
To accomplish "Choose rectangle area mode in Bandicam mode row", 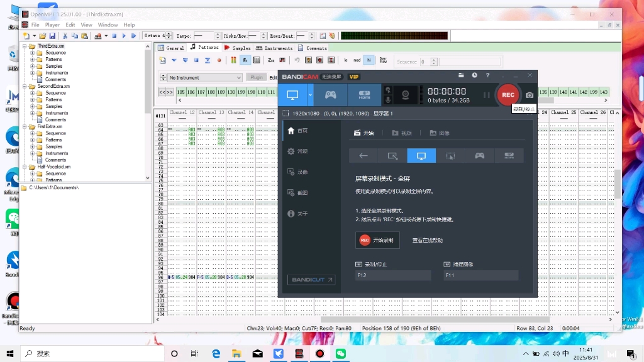I will click(392, 156).
